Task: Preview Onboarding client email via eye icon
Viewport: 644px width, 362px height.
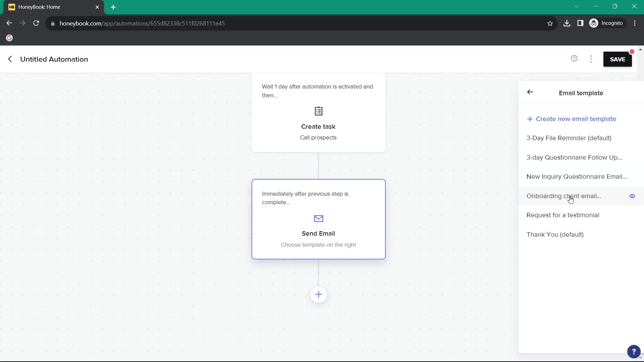Action: (x=632, y=196)
